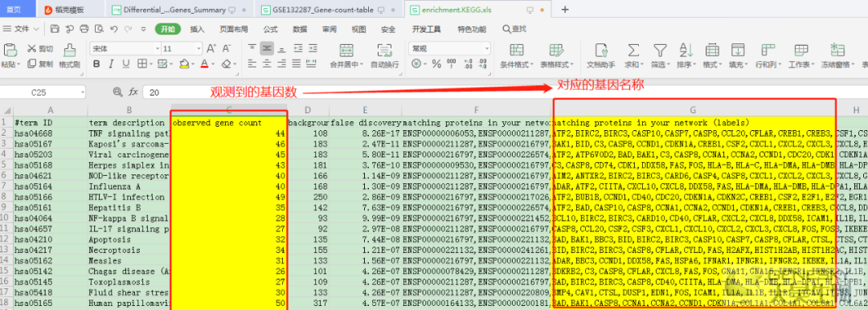Increase indent in cell
The image size is (868, 310).
[312, 49]
